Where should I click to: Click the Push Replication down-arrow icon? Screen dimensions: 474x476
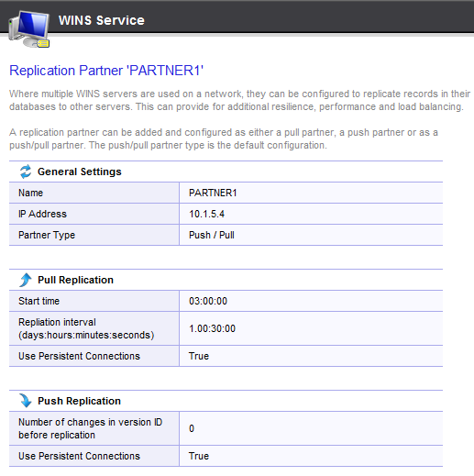point(26,401)
